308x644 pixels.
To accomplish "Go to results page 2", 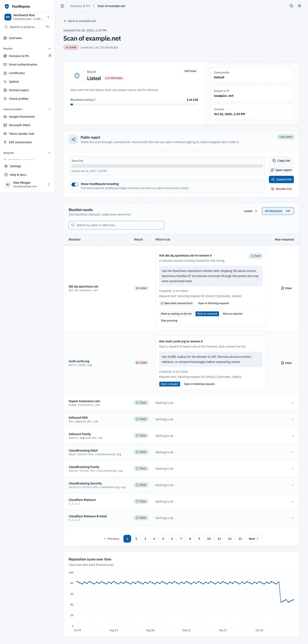I will [x=136, y=539].
